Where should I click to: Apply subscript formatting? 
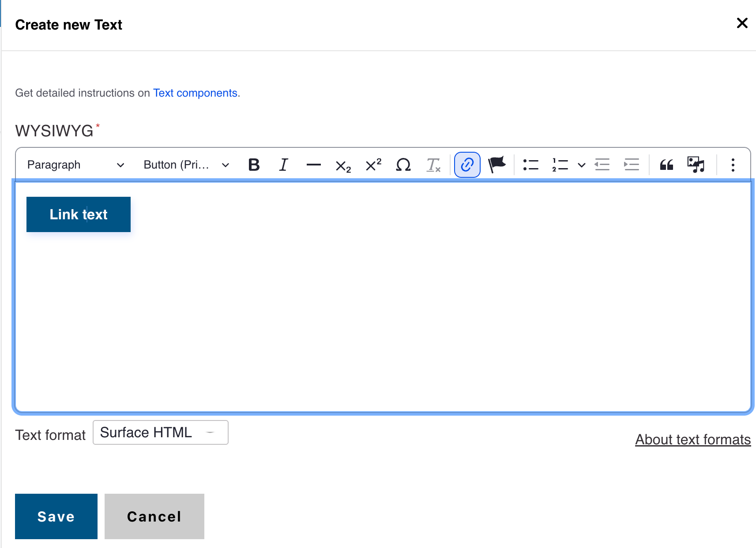[343, 165]
